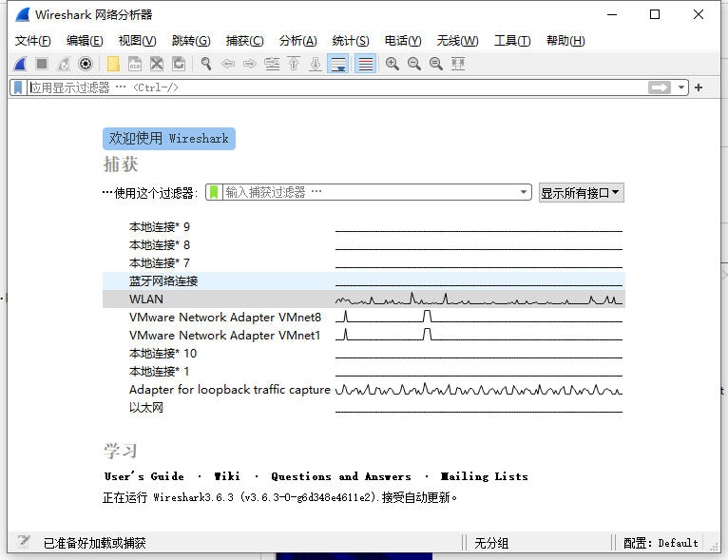Viewport: 728px width, 560px height.
Task: Open the 无线(W) menu
Action: (x=457, y=41)
